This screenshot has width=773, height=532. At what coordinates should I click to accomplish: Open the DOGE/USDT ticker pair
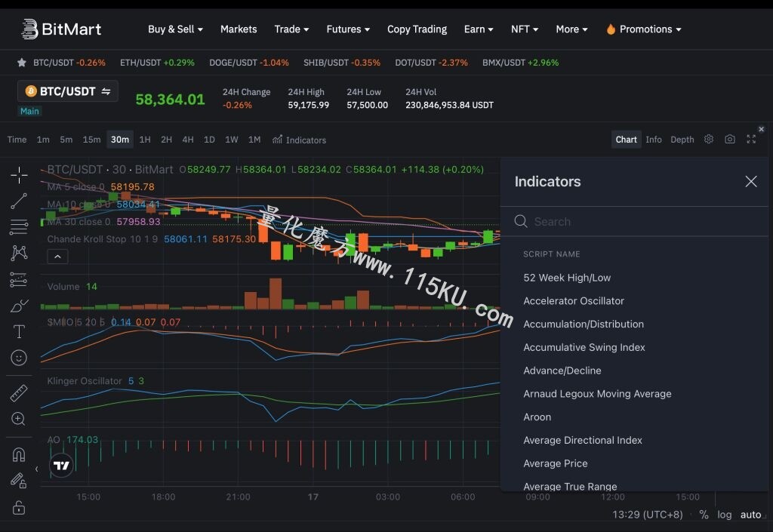(x=249, y=63)
